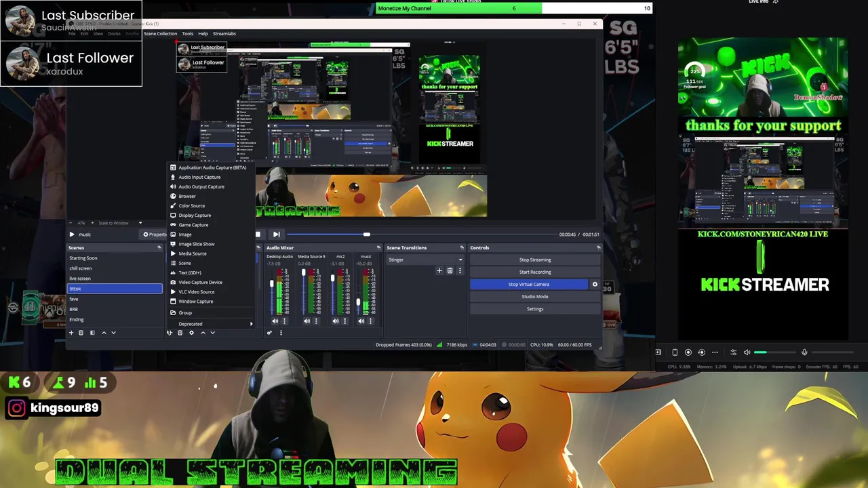Open Scale to Window dropdown

coord(119,223)
